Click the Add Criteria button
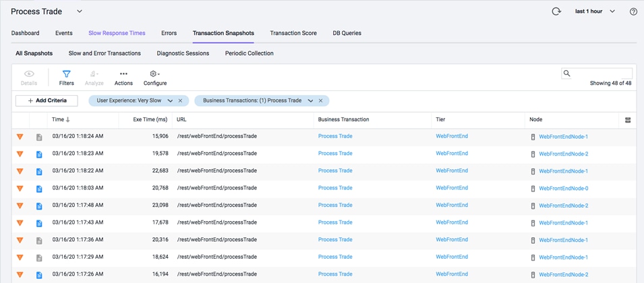 (47, 101)
